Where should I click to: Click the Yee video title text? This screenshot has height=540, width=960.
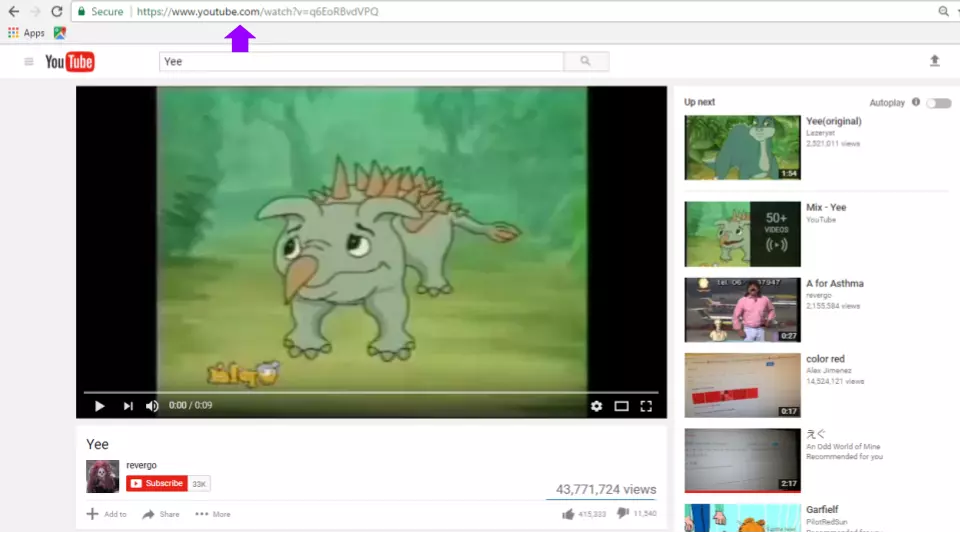[97, 444]
